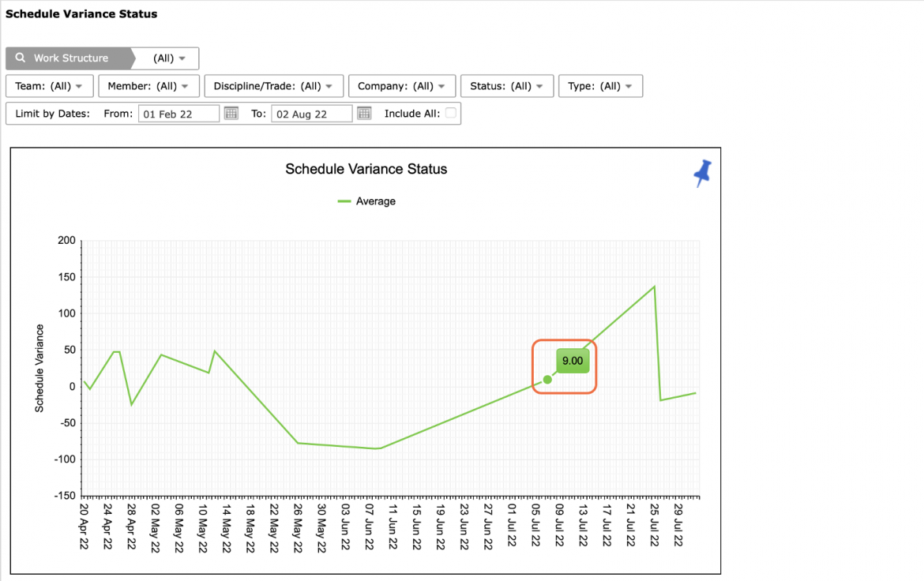The height and width of the screenshot is (581, 924).
Task: Open the Status filter dropdown
Action: pos(507,86)
